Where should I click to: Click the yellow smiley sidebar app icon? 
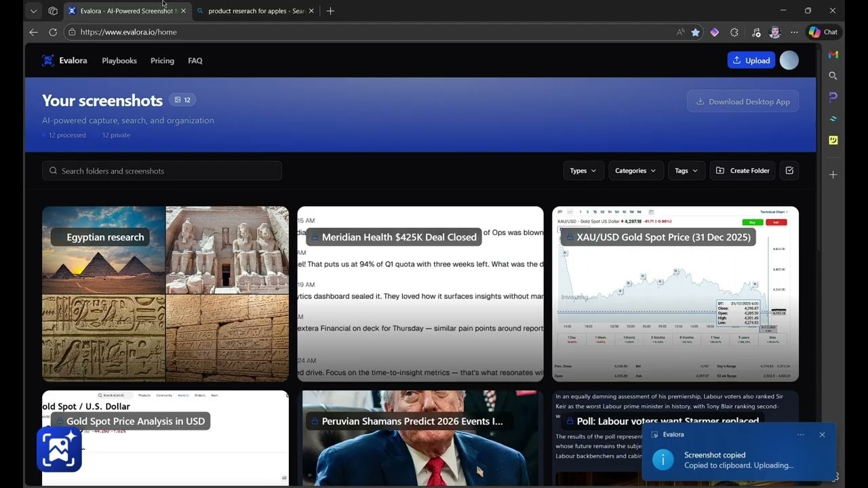pyautogui.click(x=833, y=140)
